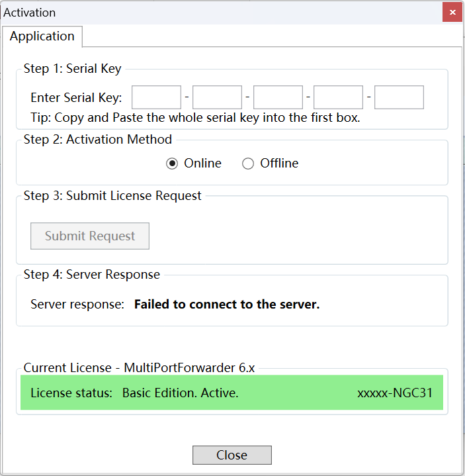Select the third serial key box
Viewport: 465px width, 476px height.
click(278, 97)
